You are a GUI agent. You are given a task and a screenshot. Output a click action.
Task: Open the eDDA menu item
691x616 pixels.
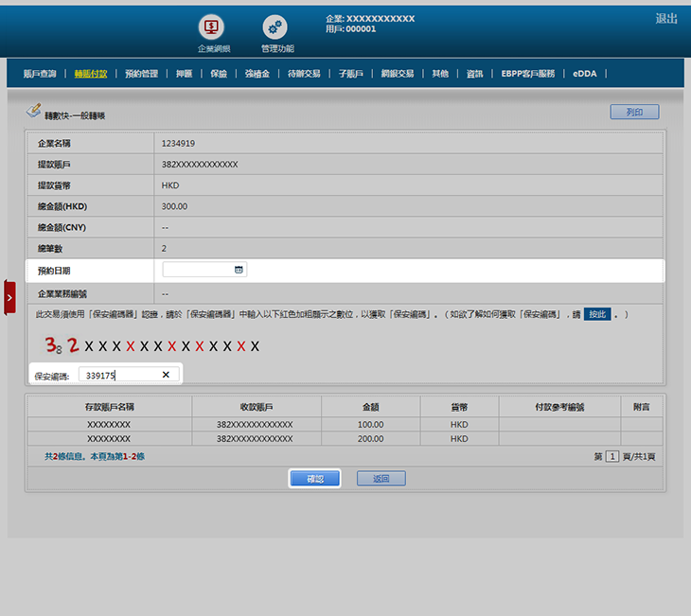click(x=585, y=73)
